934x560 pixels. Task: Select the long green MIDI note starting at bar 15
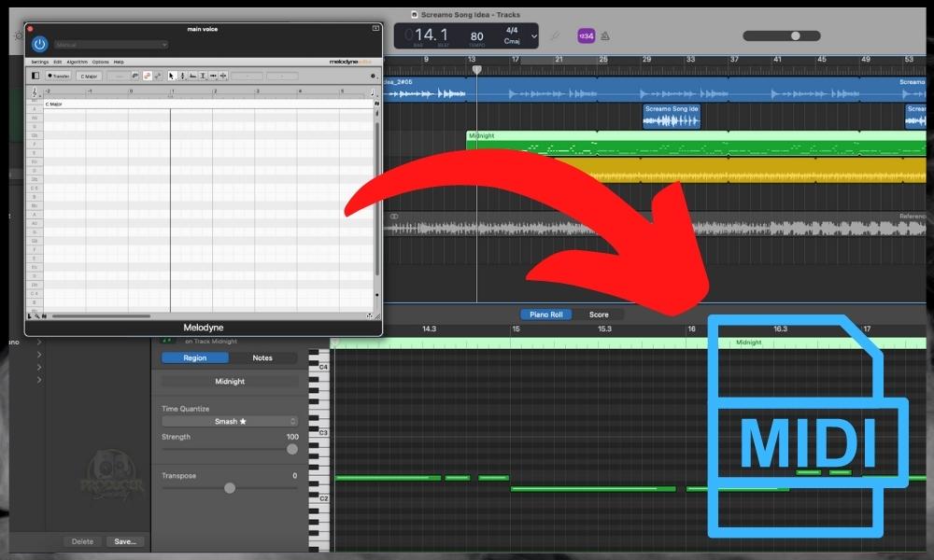(x=593, y=488)
